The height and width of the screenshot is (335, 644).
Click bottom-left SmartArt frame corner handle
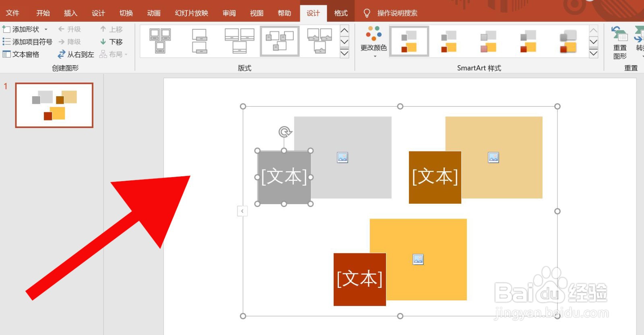click(x=243, y=316)
